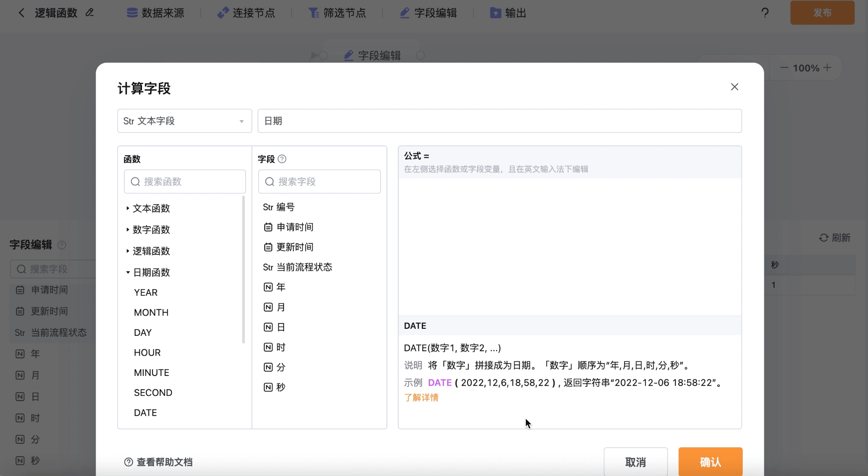Click the 搜索函数 search box

[x=184, y=182]
